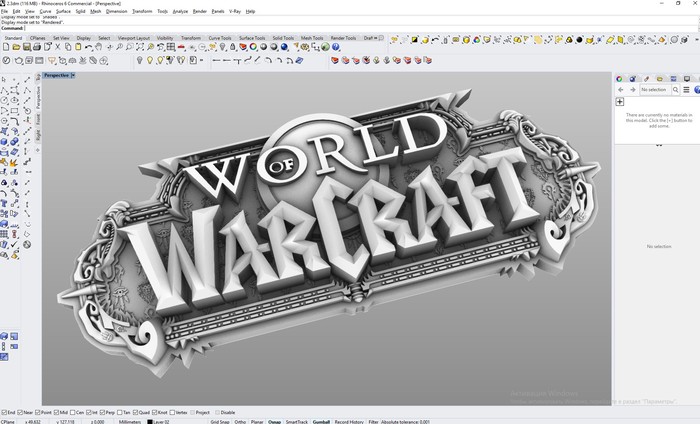
Task: Toggle the End osnap checkbox
Action: 4,412
